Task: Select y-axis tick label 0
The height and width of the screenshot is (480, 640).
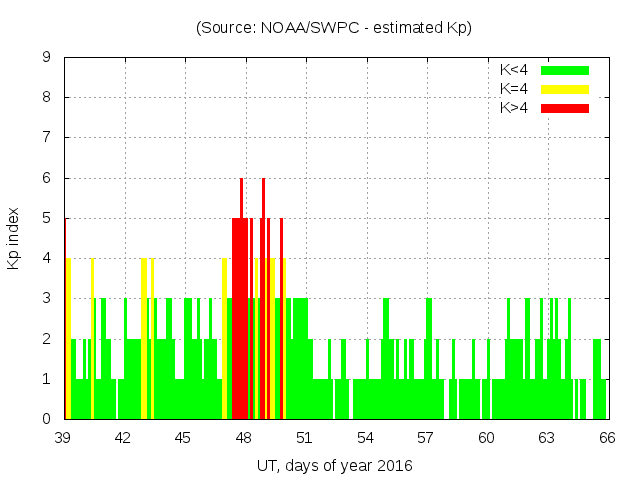Action: tap(47, 419)
